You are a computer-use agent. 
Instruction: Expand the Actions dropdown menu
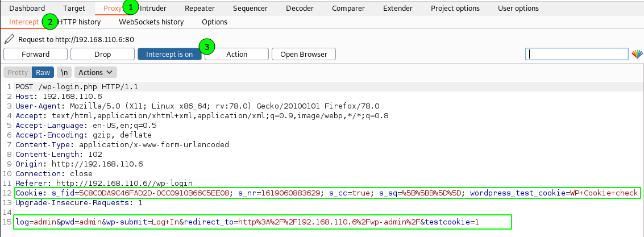point(95,72)
